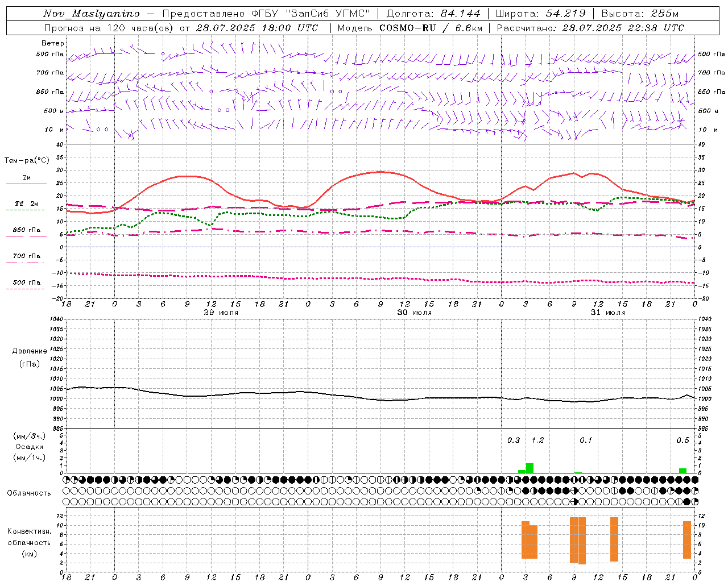Click the '29 июля' date label
The width and height of the screenshot is (728, 582).
pos(221,313)
